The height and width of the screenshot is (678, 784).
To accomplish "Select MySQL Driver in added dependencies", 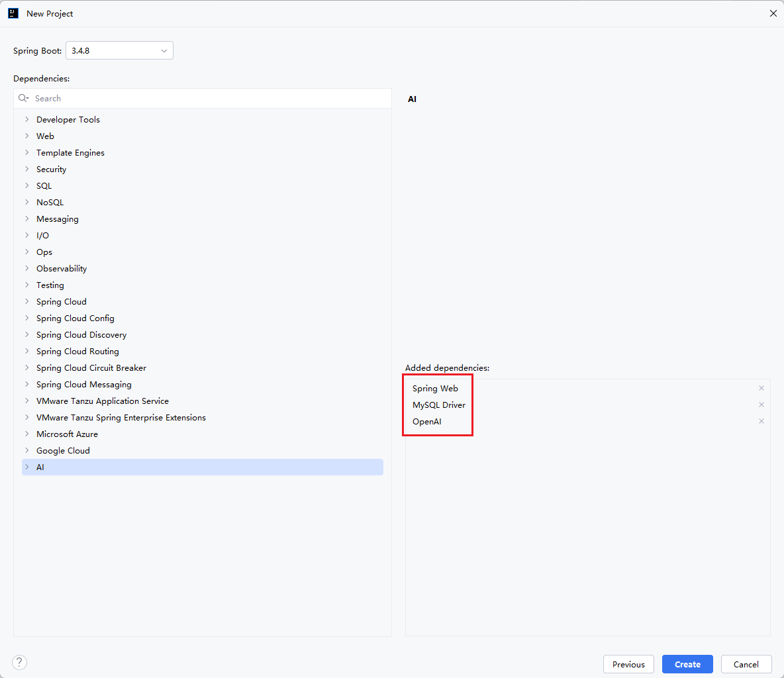I will [x=439, y=405].
